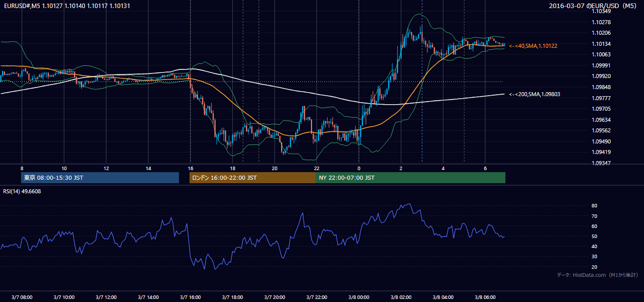
Task: Click the RSI level 80 label
Action: click(595, 206)
